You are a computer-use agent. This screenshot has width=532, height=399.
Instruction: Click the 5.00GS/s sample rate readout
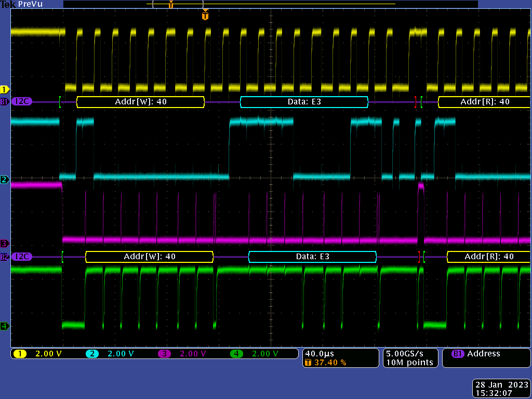tap(405, 353)
